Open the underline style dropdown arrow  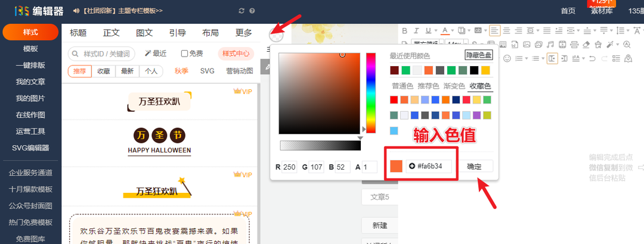[x=436, y=31]
